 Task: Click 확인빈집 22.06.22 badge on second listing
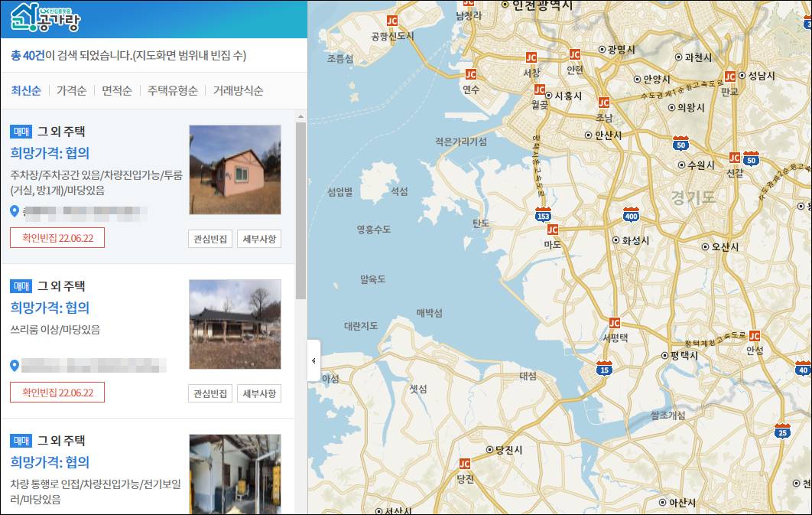57,393
